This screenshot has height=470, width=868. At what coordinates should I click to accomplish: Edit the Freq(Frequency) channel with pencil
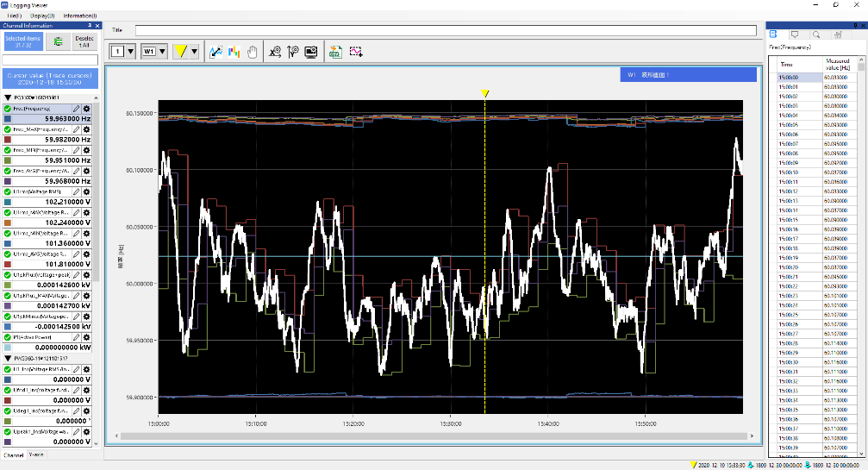tap(77, 109)
